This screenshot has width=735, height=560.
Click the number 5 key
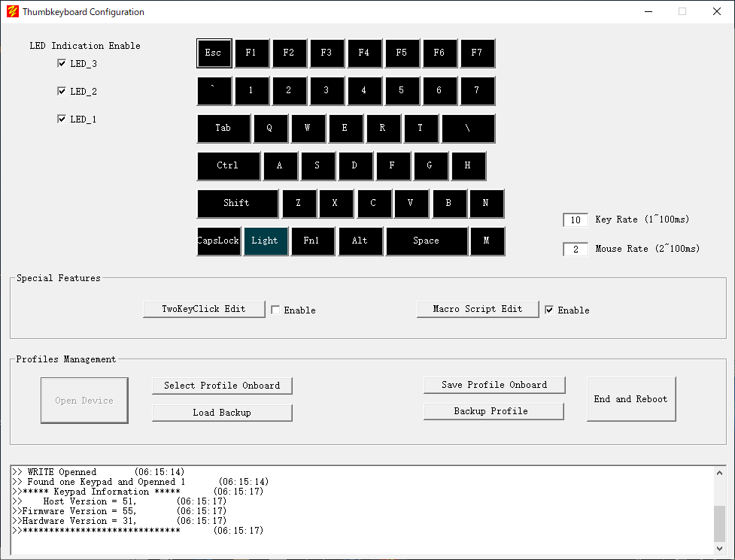[402, 91]
